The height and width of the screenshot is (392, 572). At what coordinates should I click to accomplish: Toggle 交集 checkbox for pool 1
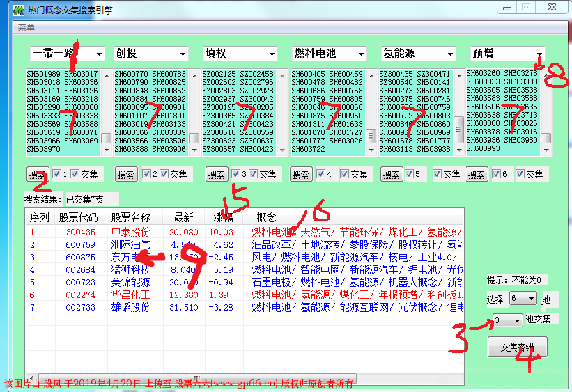(75, 174)
